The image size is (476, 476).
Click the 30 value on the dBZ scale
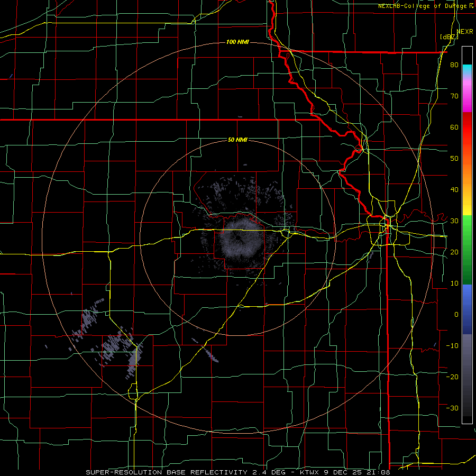tap(454, 221)
